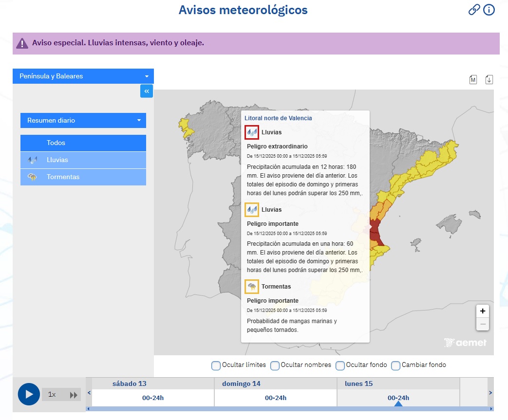Tick the Cambiar fondo checkbox

pyautogui.click(x=395, y=365)
